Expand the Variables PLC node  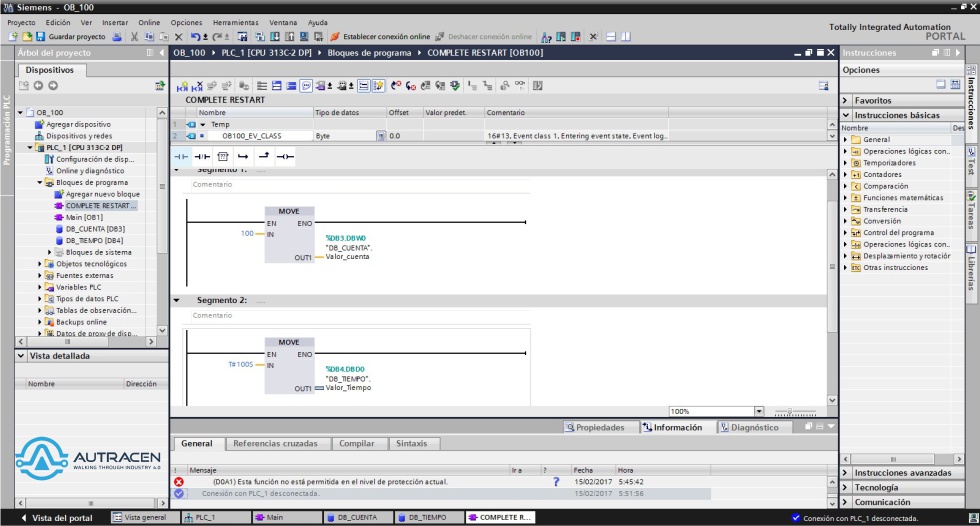(40, 287)
